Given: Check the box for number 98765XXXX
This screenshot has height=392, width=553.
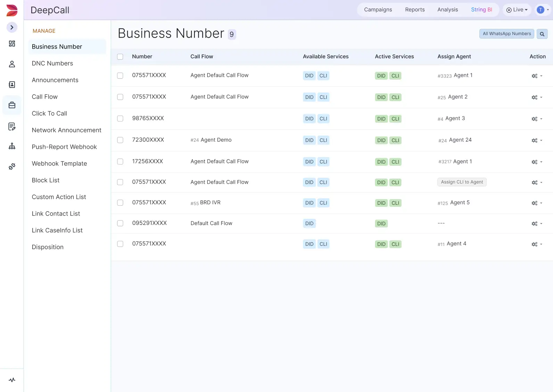Looking at the screenshot, I should [x=120, y=119].
